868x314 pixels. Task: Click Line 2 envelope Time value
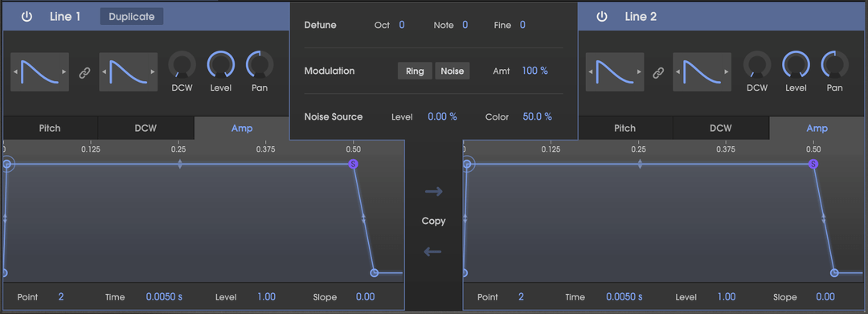(x=624, y=297)
